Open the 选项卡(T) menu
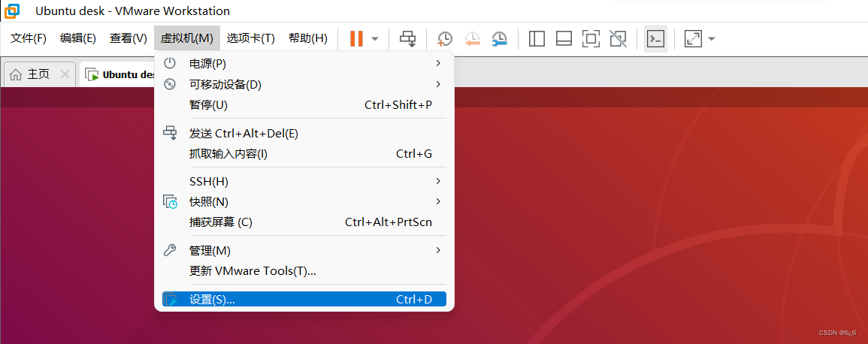 pos(251,38)
